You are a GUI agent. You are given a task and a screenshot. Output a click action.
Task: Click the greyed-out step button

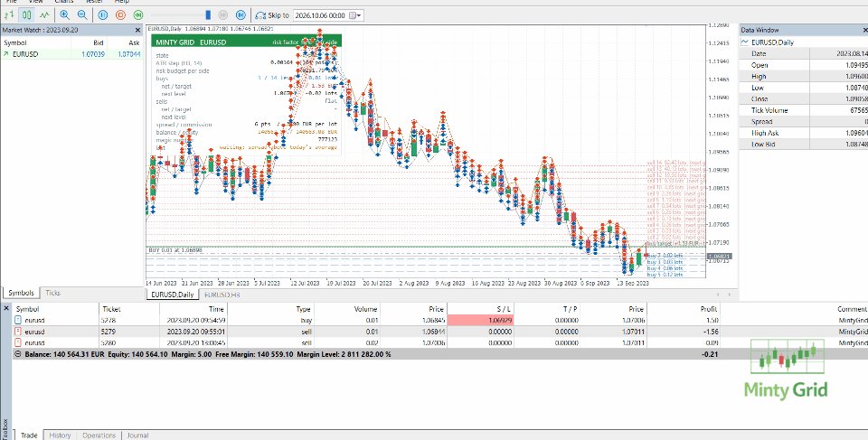pyautogui.click(x=223, y=15)
